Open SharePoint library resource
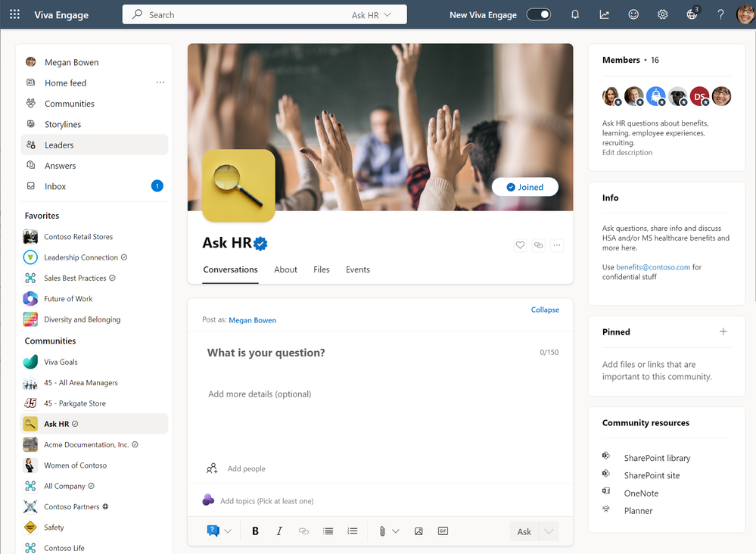 pyautogui.click(x=657, y=458)
